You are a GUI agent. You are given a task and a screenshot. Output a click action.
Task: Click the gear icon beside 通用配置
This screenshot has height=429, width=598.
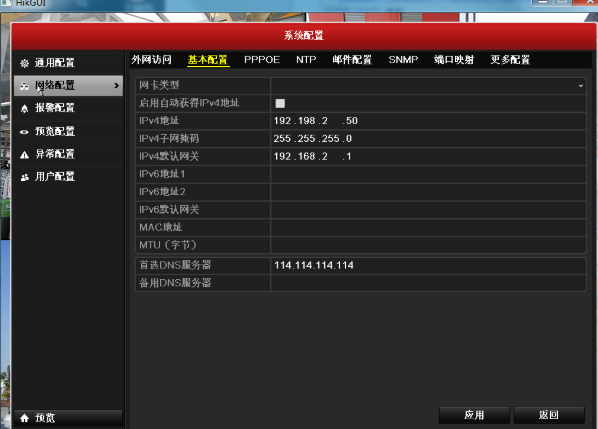pos(24,63)
